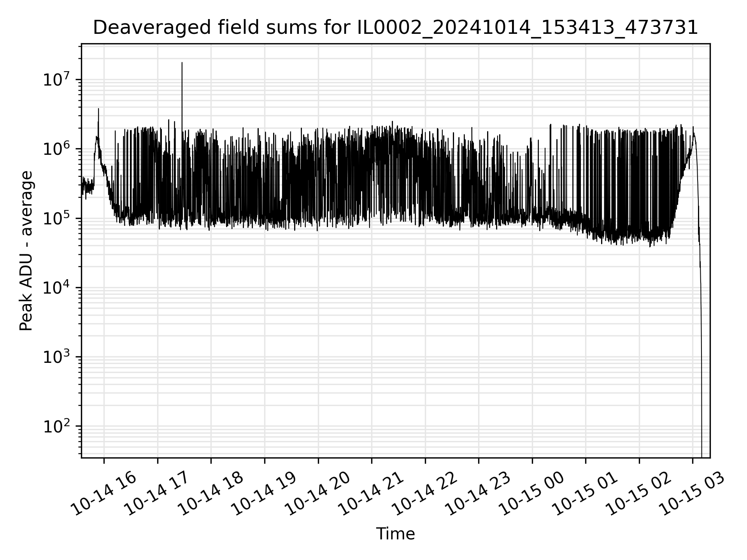Click the y-axis tick label 10^2
This screenshot has width=747, height=560.
click(57, 426)
